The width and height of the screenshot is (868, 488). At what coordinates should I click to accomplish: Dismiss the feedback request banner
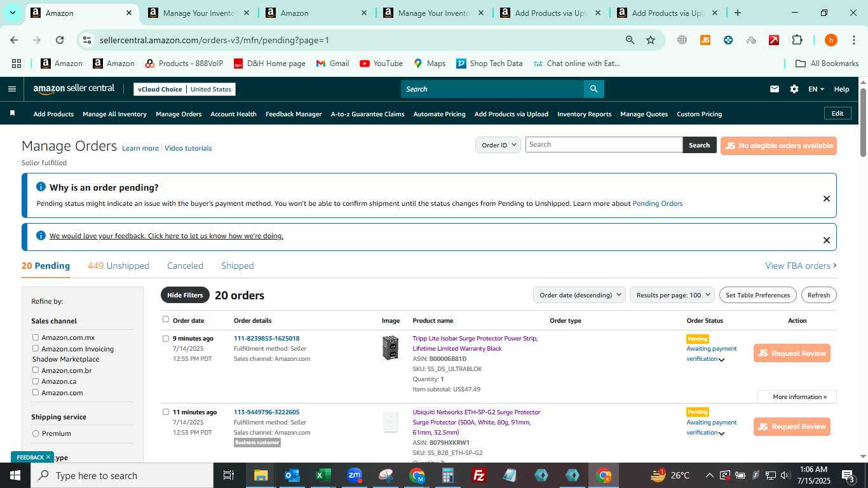(x=827, y=240)
